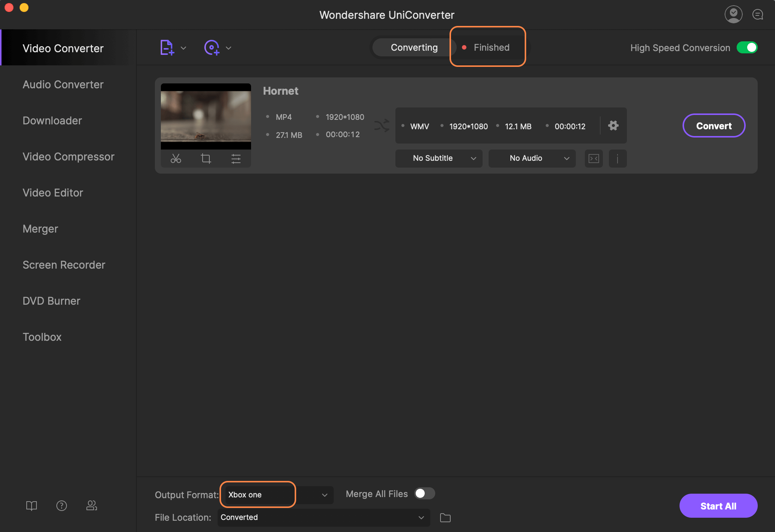Minimize window with yellow button
Image resolution: width=775 pixels, height=532 pixels.
[x=24, y=7]
